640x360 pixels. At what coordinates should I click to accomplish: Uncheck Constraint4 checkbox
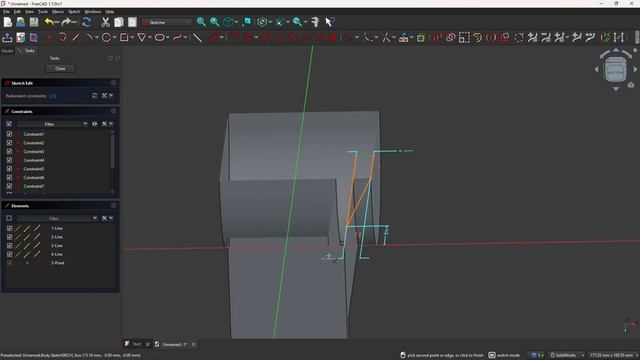[x=9, y=160]
